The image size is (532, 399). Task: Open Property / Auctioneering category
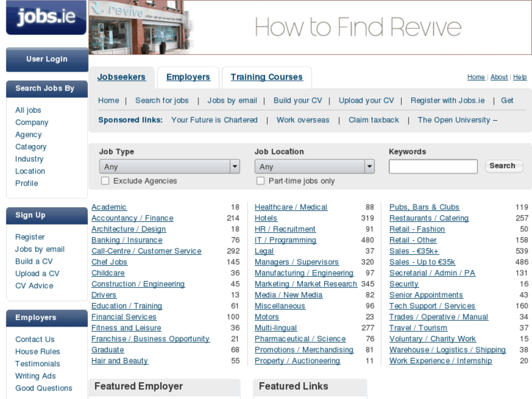tap(298, 361)
